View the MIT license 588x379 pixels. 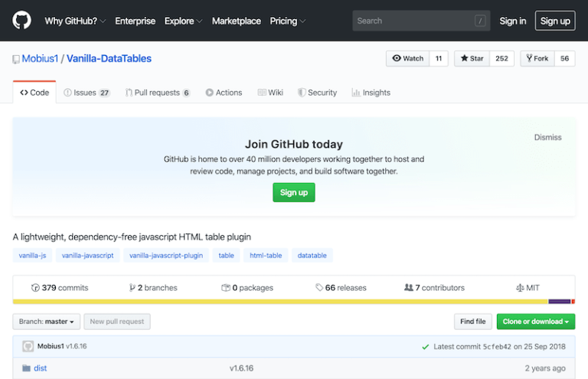point(527,288)
